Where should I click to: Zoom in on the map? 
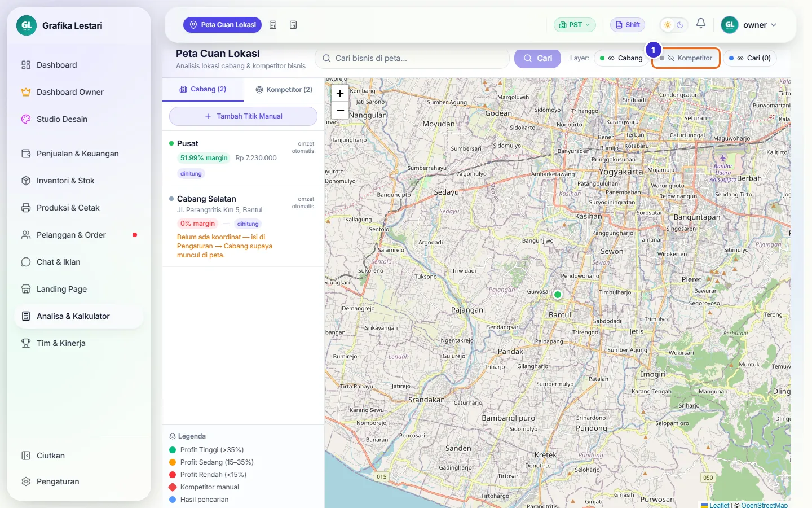click(340, 94)
